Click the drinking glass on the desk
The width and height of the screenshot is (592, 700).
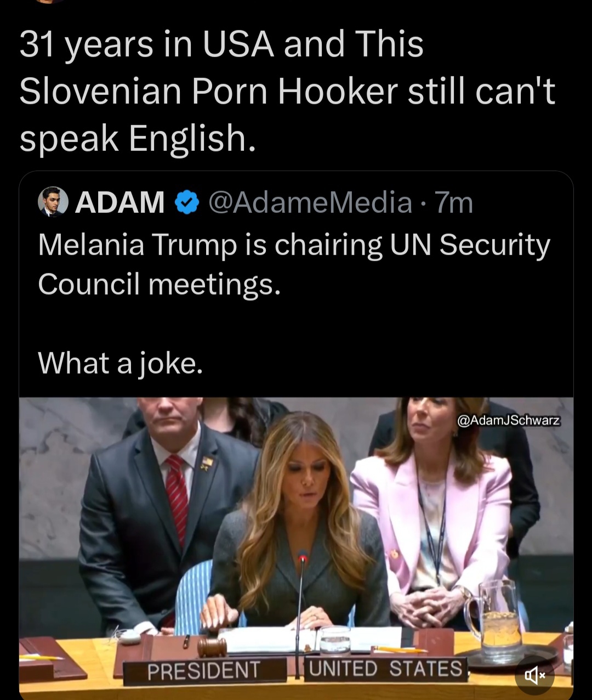tap(334, 639)
